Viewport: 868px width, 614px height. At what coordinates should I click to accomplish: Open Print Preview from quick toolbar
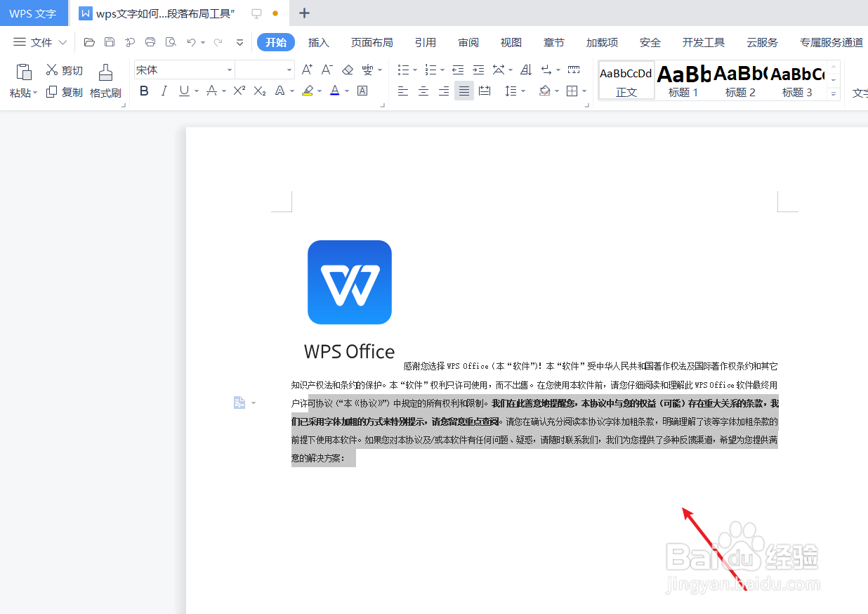click(x=171, y=42)
